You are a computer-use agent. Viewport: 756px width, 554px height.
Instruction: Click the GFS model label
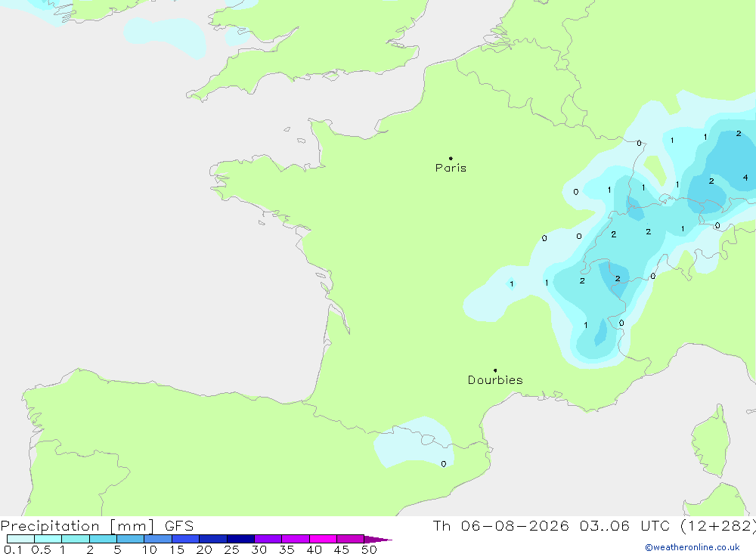(x=179, y=526)
